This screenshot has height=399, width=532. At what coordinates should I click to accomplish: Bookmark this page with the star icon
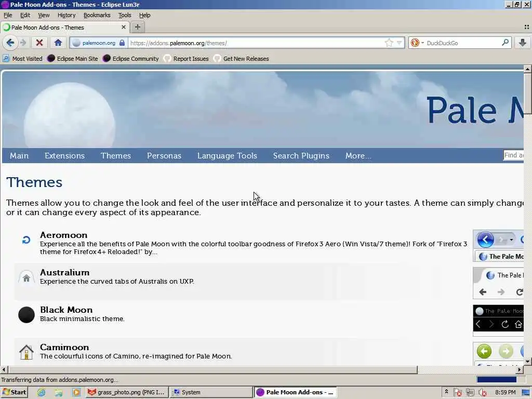tap(389, 43)
